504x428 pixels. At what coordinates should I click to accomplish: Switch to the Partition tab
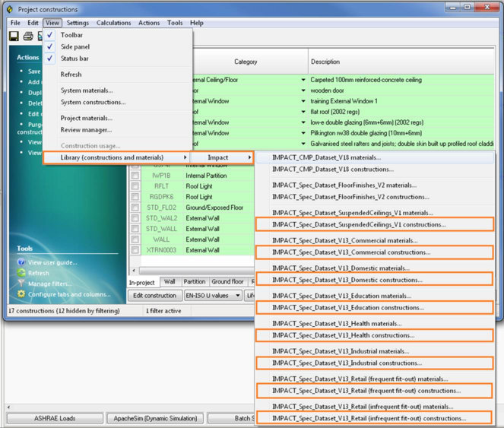[x=194, y=282]
